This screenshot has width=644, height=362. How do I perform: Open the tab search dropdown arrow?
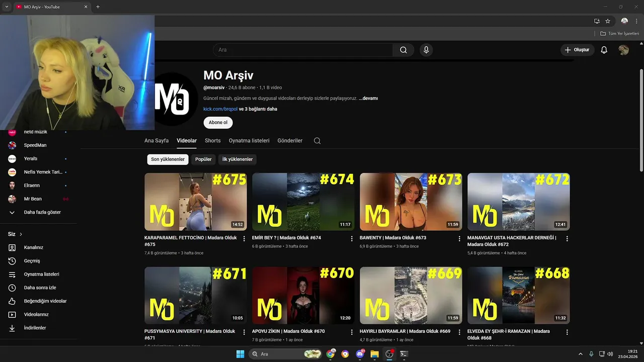pyautogui.click(x=7, y=7)
